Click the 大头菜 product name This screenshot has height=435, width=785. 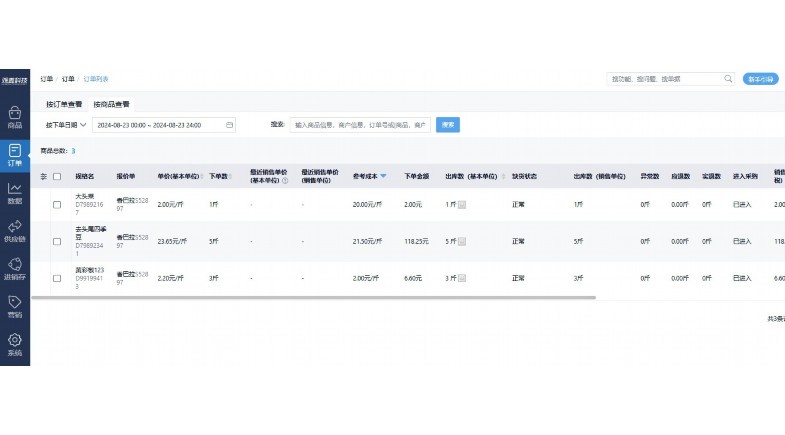pyautogui.click(x=85, y=196)
